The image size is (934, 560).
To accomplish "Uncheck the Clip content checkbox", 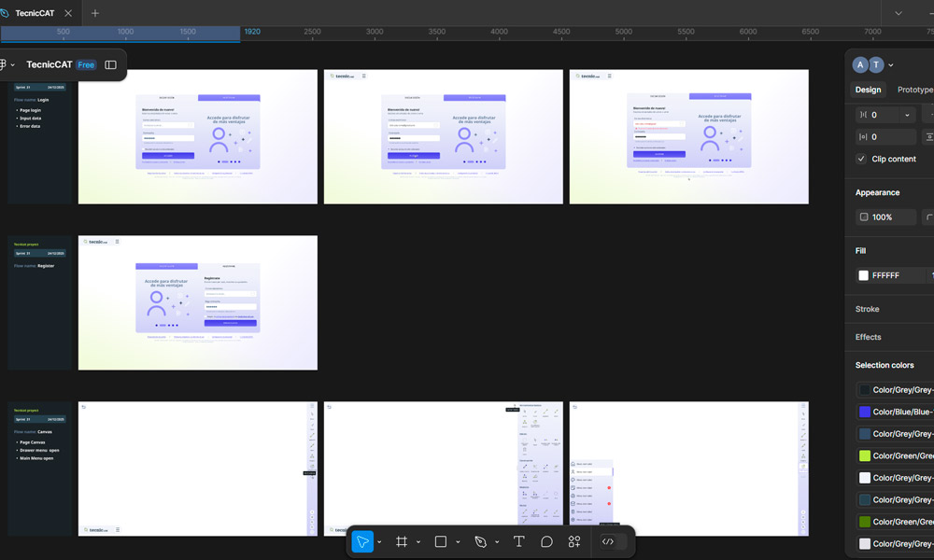I will [862, 159].
